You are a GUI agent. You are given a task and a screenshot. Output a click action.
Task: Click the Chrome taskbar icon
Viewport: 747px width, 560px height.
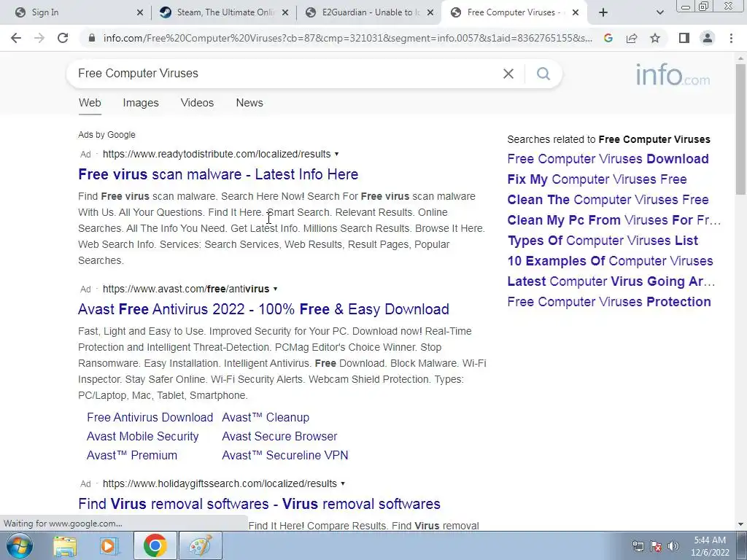(x=155, y=545)
